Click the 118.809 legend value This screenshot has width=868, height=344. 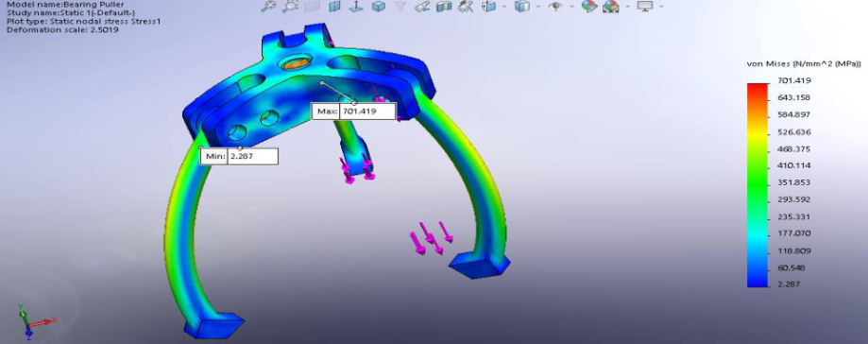[793, 251]
